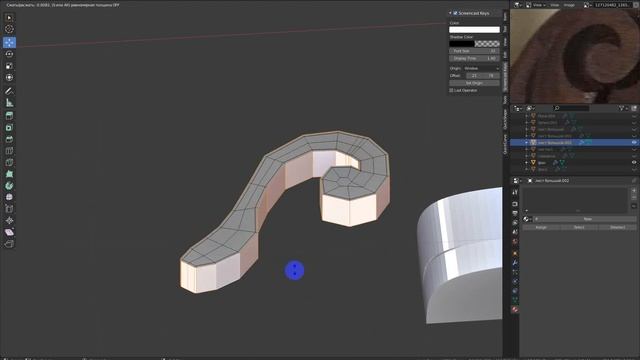Screen dimensions: 640x360
Task: Click the material Select button
Action: 579,227
